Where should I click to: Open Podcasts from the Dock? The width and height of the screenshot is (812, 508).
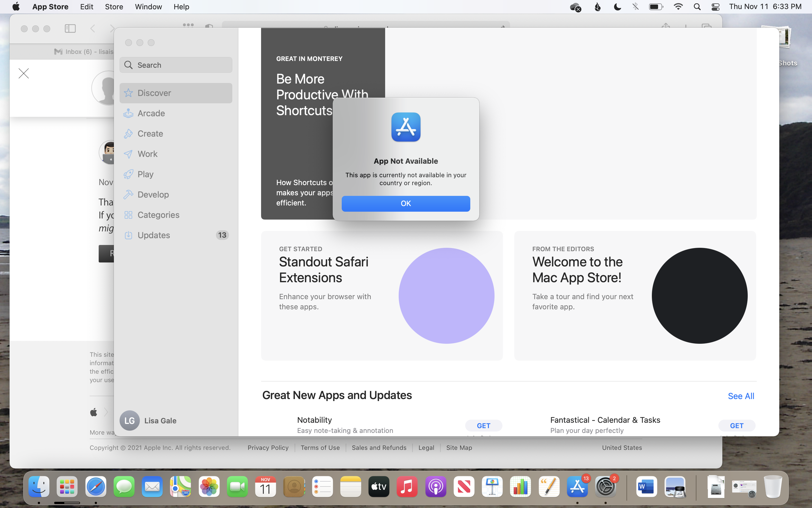click(436, 487)
